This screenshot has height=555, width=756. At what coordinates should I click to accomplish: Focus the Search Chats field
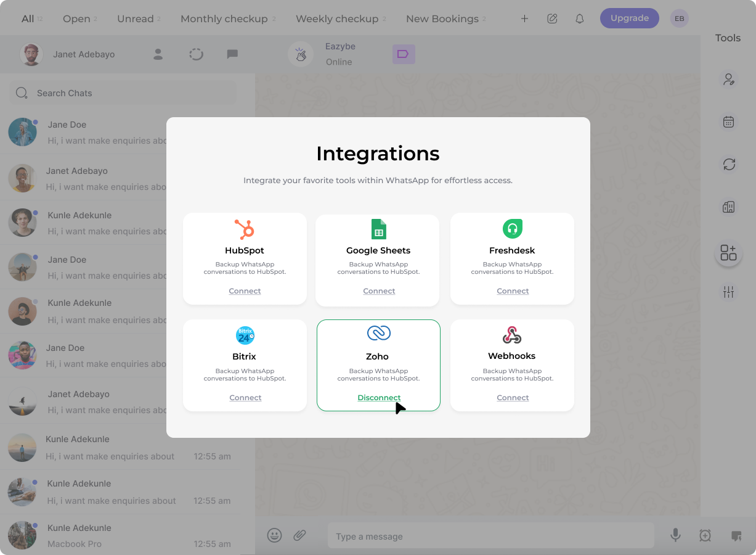point(123,93)
